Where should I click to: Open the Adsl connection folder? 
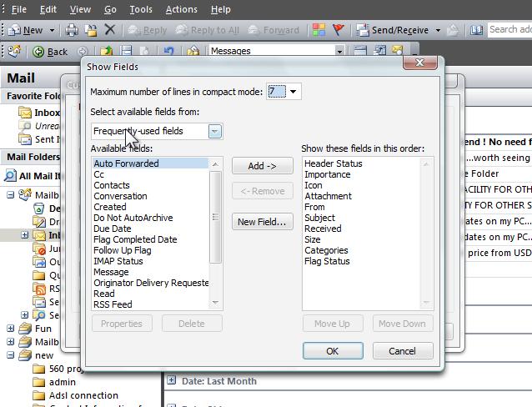75,395
